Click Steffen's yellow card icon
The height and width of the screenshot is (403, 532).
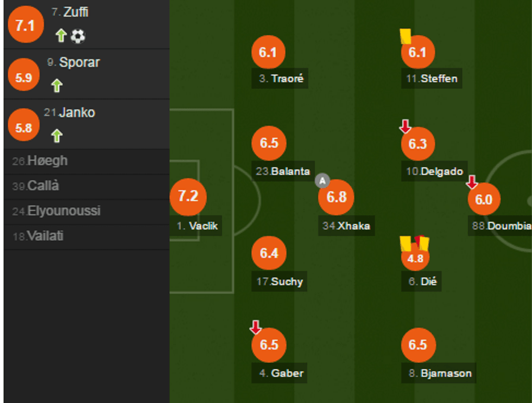tap(405, 36)
